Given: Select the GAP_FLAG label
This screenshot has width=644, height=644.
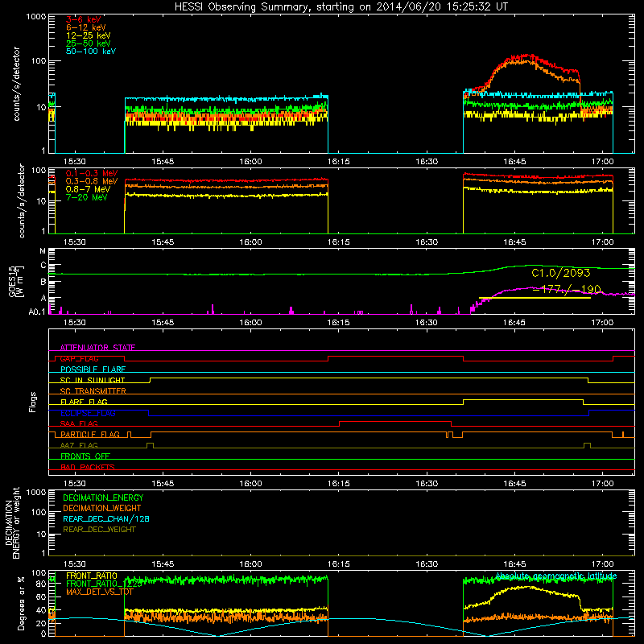Looking at the screenshot, I should pos(79,358).
